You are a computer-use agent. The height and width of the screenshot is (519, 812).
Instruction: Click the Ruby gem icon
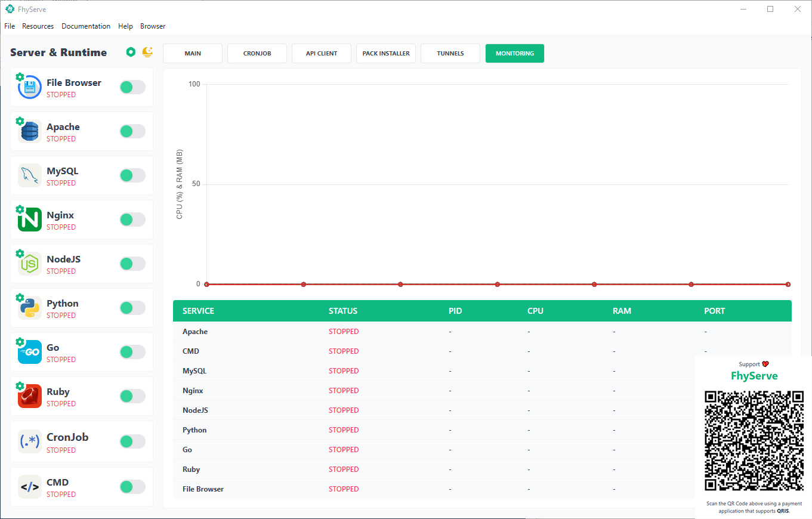[30, 396]
